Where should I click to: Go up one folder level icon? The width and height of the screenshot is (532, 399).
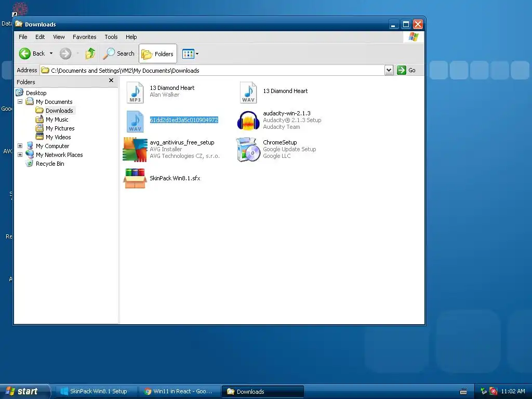click(90, 54)
